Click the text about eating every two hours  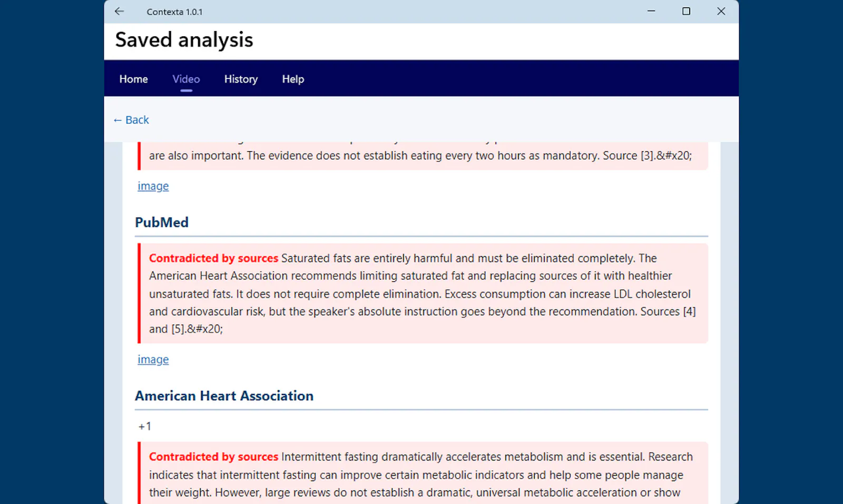[x=420, y=155]
